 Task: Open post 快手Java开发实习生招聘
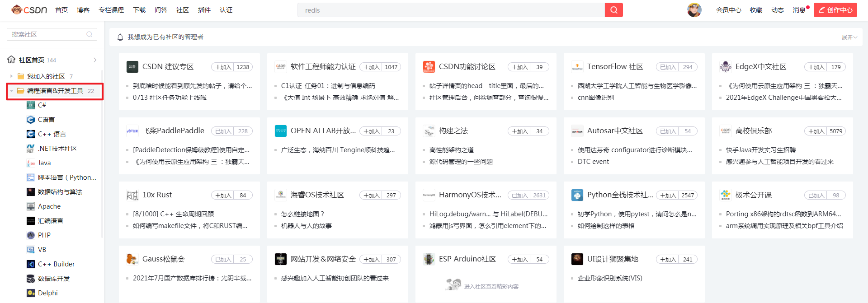coord(761,150)
